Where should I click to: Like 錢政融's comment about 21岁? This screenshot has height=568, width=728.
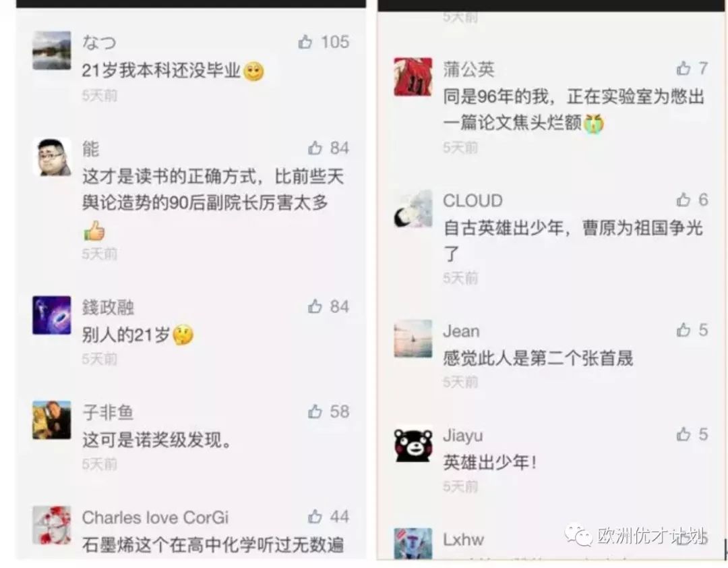315,306
